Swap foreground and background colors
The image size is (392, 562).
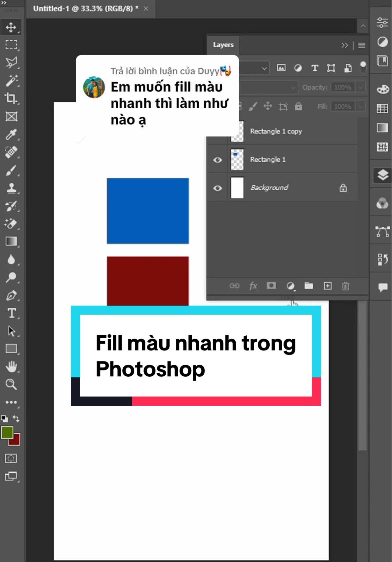(x=16, y=419)
